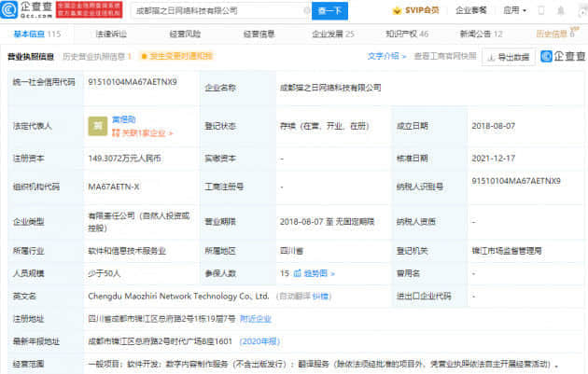588x374 pixels.
Task: Switch to the 历史信息 tab
Action: point(555,35)
